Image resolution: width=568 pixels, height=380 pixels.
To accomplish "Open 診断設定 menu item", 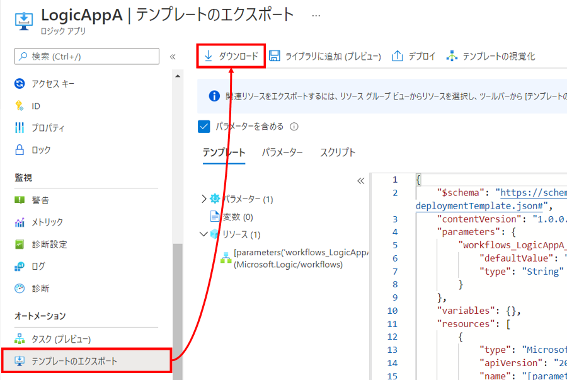I will [49, 244].
